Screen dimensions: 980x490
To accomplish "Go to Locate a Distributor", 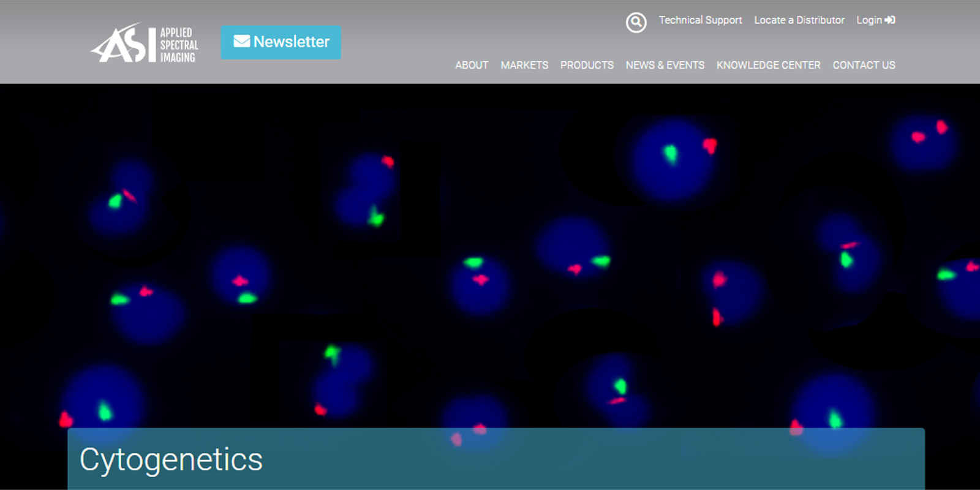I will (x=799, y=20).
